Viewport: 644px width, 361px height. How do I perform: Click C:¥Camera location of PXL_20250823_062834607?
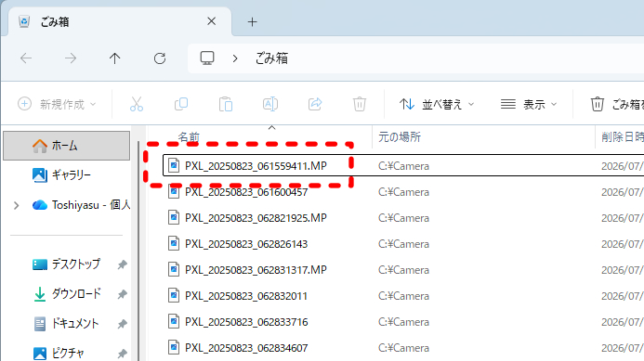(x=403, y=348)
